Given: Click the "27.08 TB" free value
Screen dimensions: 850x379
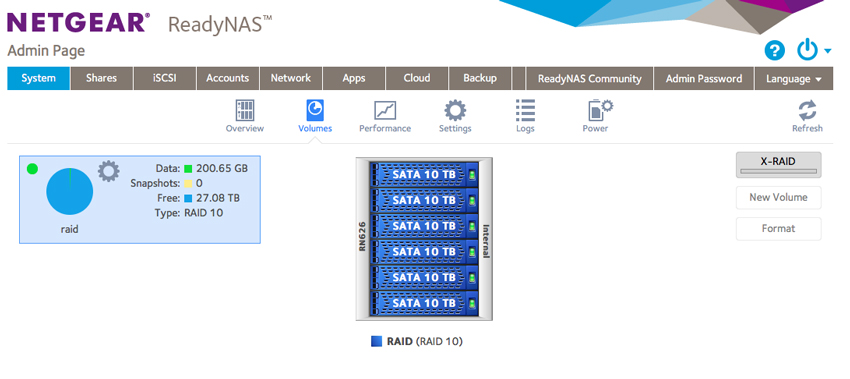Looking at the screenshot, I should coord(218,198).
